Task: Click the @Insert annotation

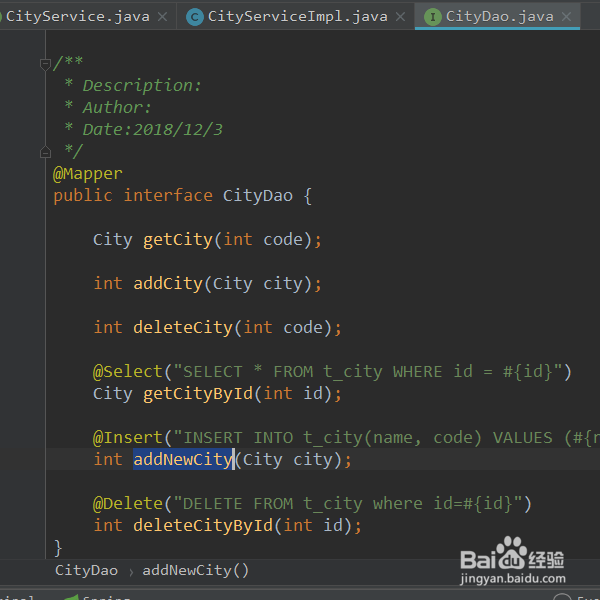Action: (x=128, y=437)
